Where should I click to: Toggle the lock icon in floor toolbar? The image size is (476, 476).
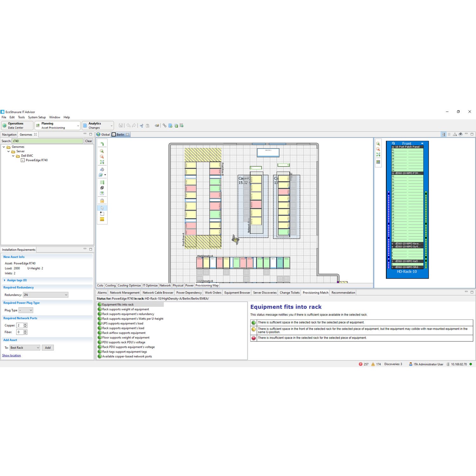[x=102, y=201]
